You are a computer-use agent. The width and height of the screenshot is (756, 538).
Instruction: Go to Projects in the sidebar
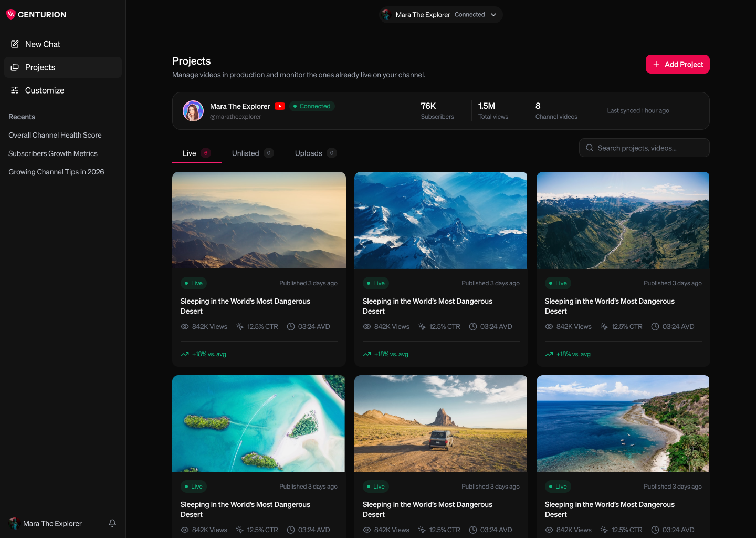63,67
